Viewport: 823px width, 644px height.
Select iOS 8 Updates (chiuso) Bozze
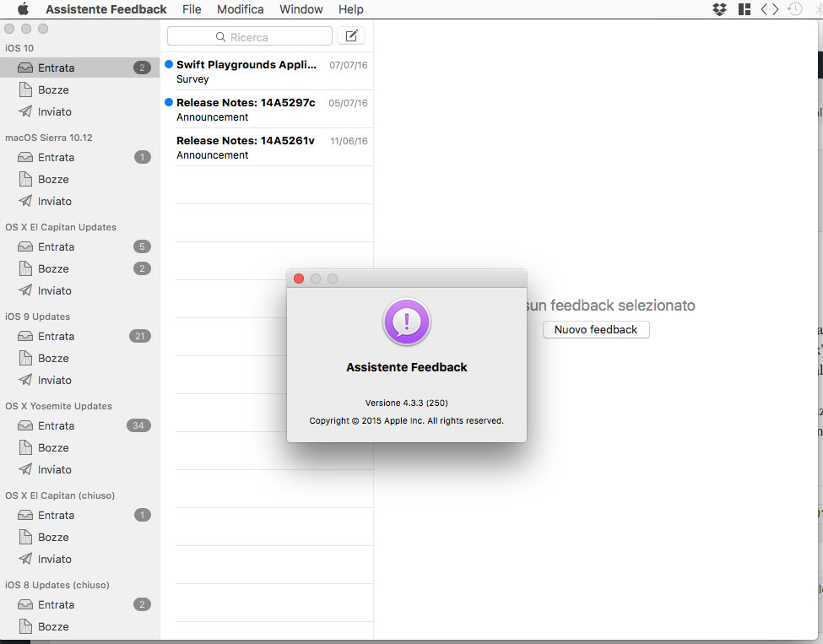(80, 626)
